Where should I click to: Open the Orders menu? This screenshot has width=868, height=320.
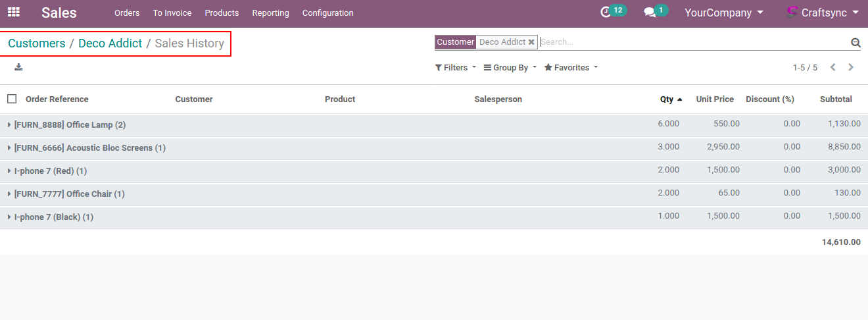[127, 13]
